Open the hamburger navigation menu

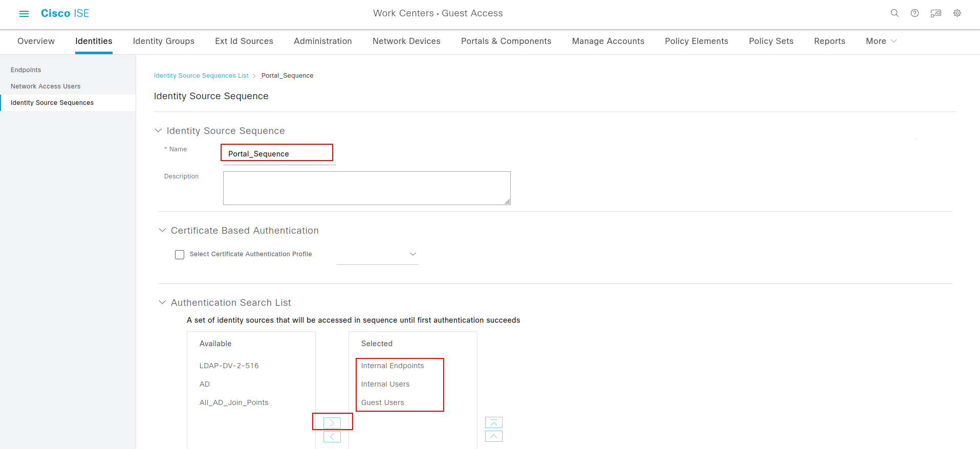tap(24, 14)
